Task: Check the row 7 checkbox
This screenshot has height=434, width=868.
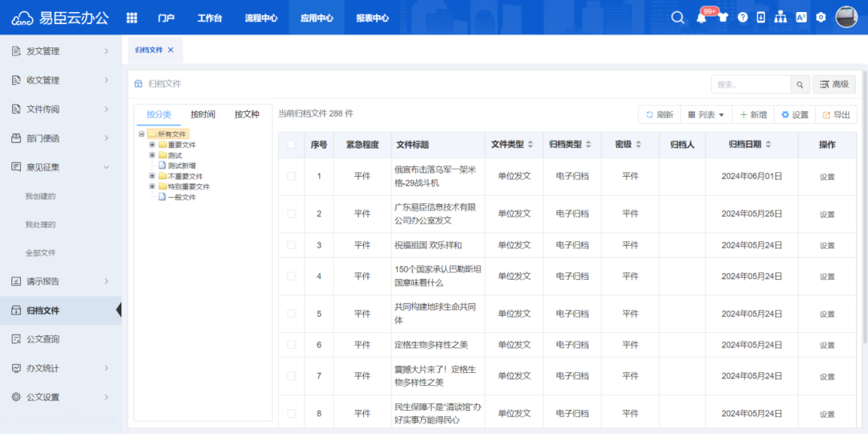Action: point(291,375)
